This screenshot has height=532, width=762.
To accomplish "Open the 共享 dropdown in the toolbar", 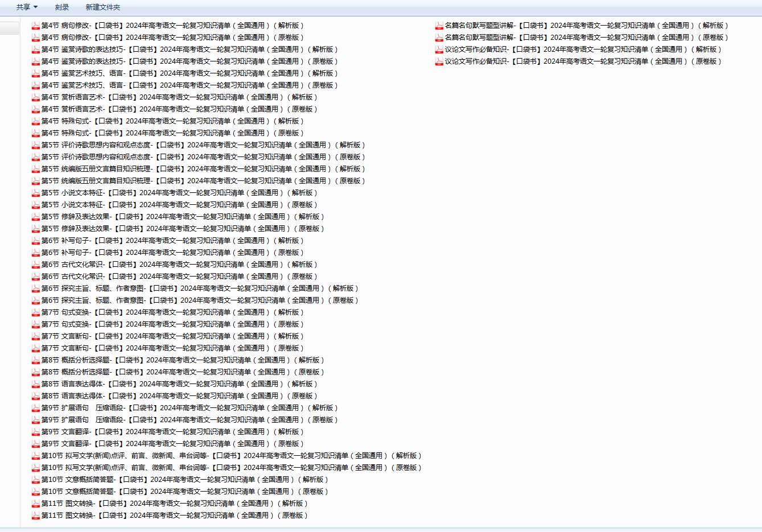I will (x=27, y=7).
